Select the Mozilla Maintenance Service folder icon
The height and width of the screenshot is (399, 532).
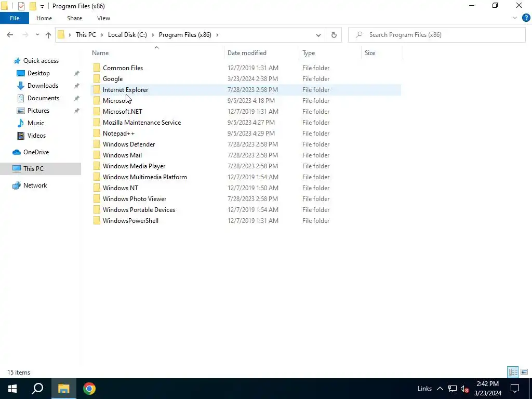point(97,123)
